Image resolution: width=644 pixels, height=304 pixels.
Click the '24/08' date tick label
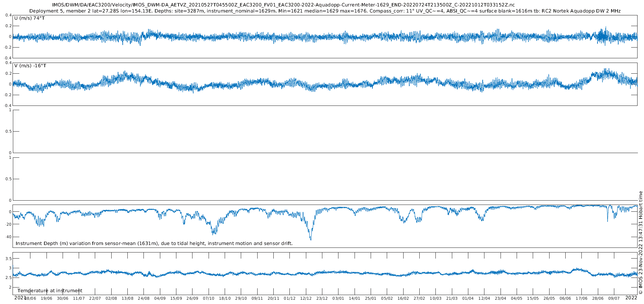tap(144, 298)
